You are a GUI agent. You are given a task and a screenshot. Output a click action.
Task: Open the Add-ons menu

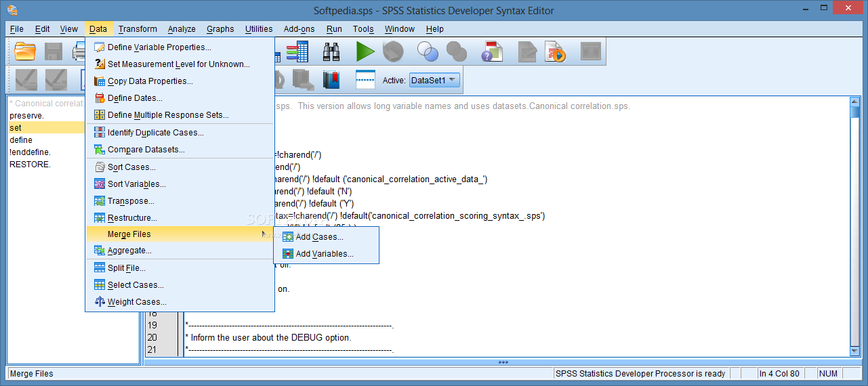(x=299, y=28)
